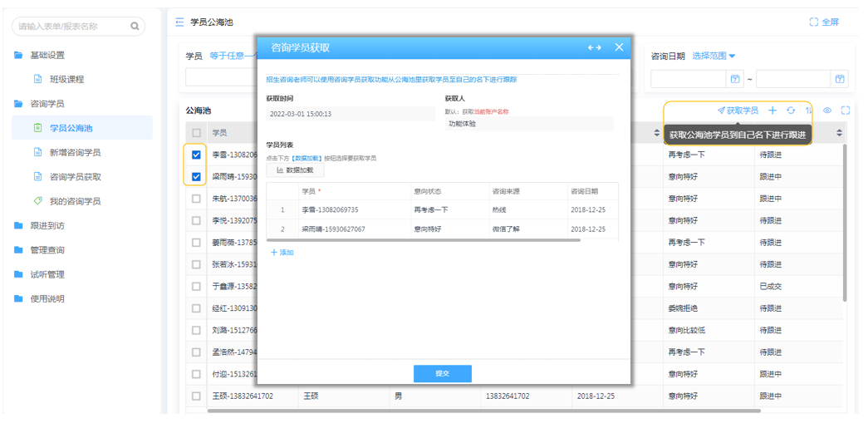This screenshot has height=433, width=868.
Task: Check the checkbox for 朱航 row
Action: [x=196, y=199]
